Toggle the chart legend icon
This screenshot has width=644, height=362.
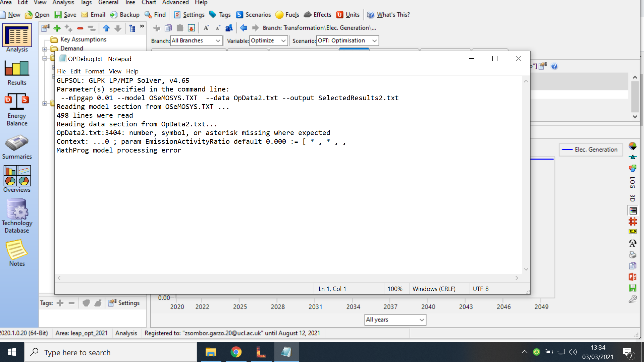(x=633, y=211)
